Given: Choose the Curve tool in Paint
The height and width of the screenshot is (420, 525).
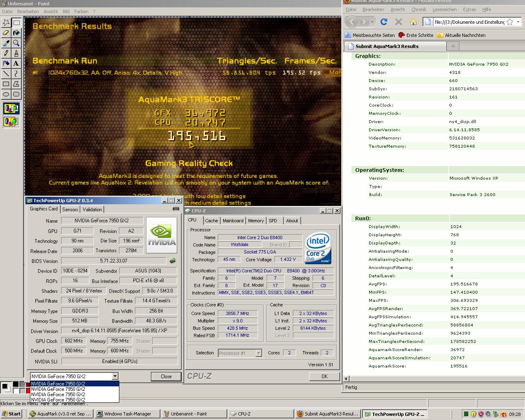Looking at the screenshot, I should (16, 74).
